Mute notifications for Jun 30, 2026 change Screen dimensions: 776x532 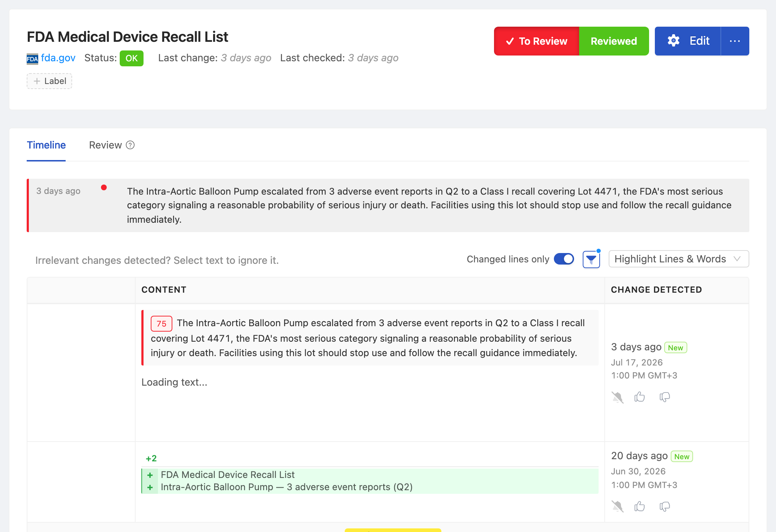tap(617, 506)
